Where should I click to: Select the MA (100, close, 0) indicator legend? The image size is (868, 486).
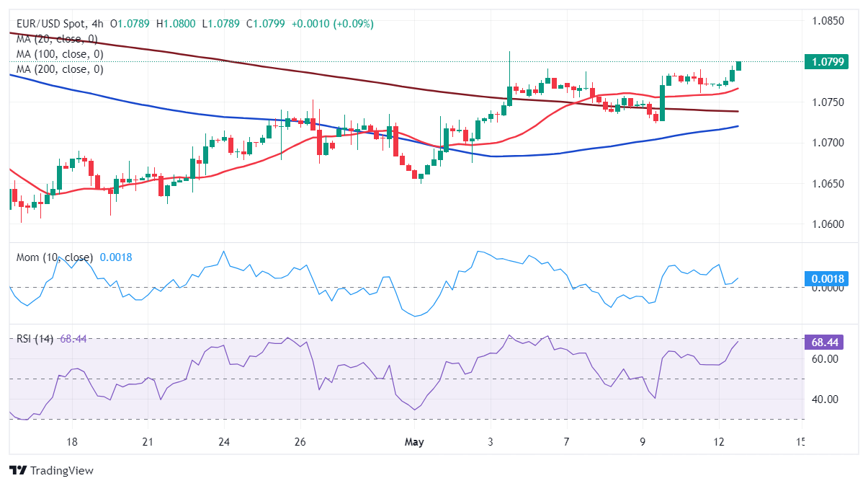(60, 54)
